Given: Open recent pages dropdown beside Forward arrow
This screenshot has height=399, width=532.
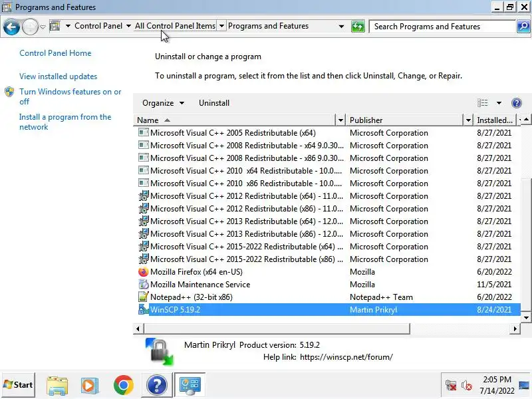Looking at the screenshot, I should 43,27.
